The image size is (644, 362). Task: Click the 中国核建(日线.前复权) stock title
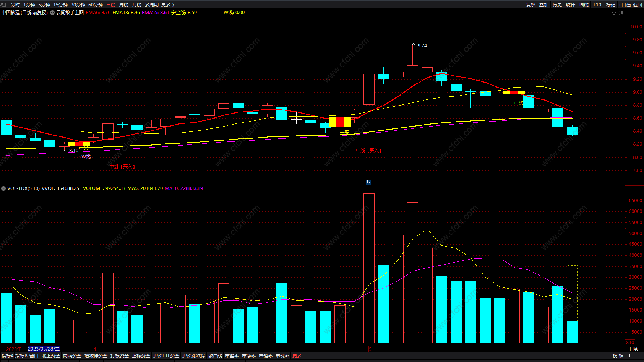25,13
